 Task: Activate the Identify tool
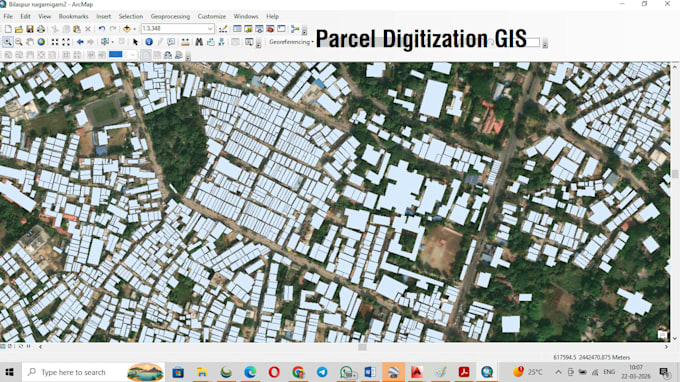coord(149,42)
